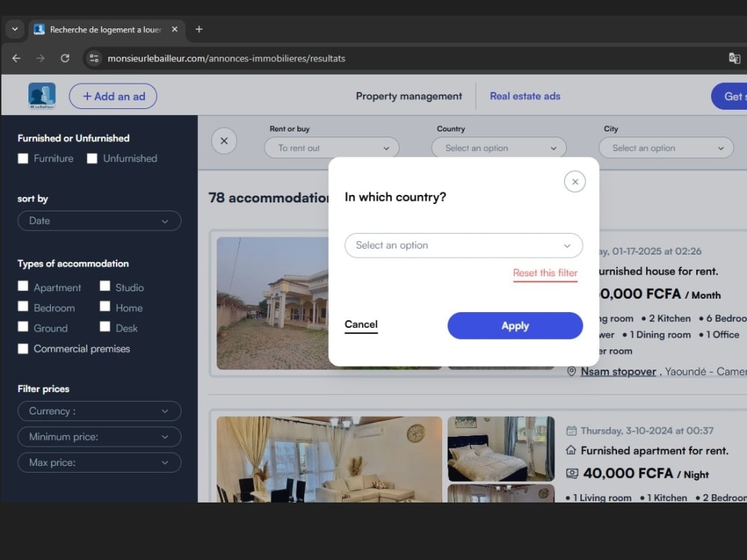Click the Apply button

(x=515, y=326)
